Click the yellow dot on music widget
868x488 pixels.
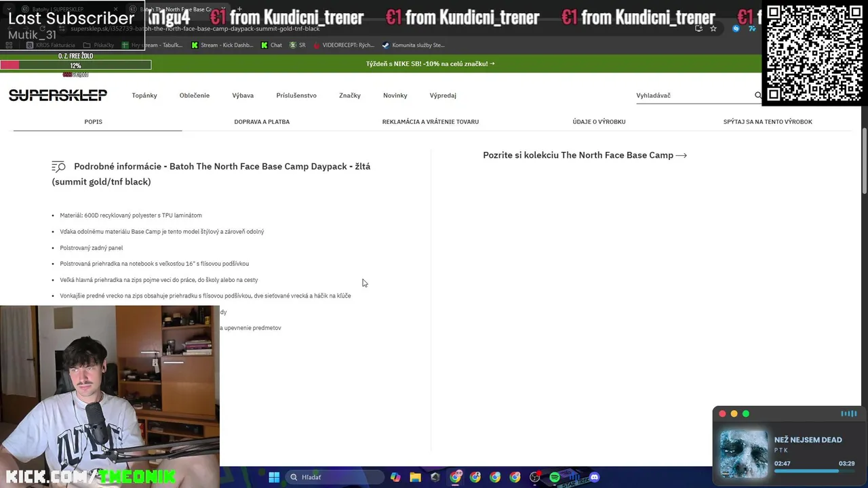tap(734, 413)
